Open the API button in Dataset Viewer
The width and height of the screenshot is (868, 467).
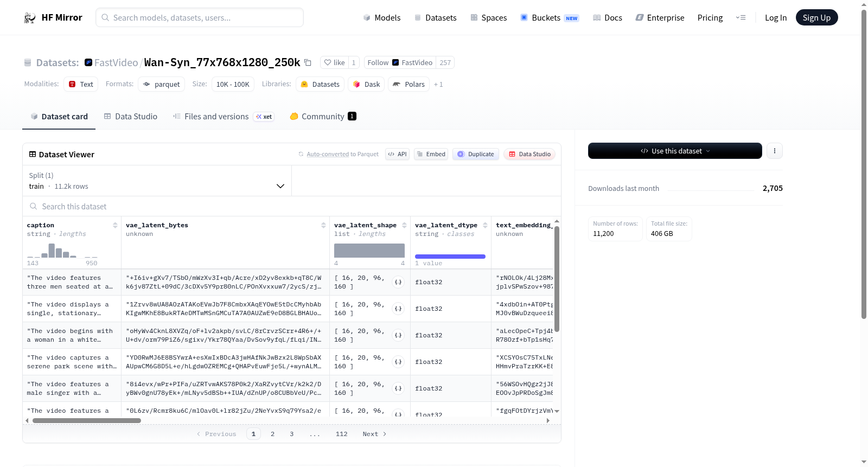[x=397, y=154]
